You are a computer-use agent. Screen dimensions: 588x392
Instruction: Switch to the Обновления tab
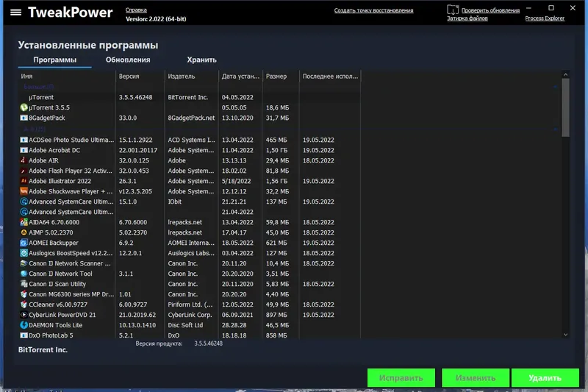tap(128, 60)
